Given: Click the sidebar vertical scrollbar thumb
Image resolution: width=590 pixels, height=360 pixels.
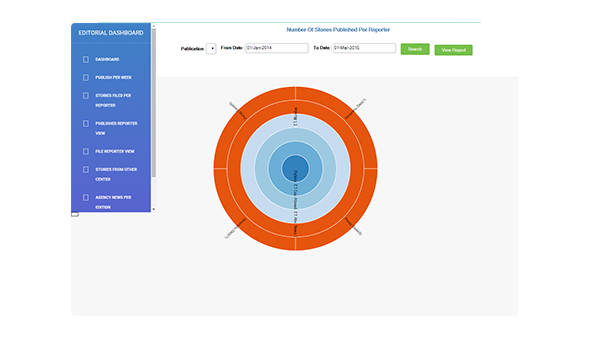Looking at the screenshot, I should 154,103.
